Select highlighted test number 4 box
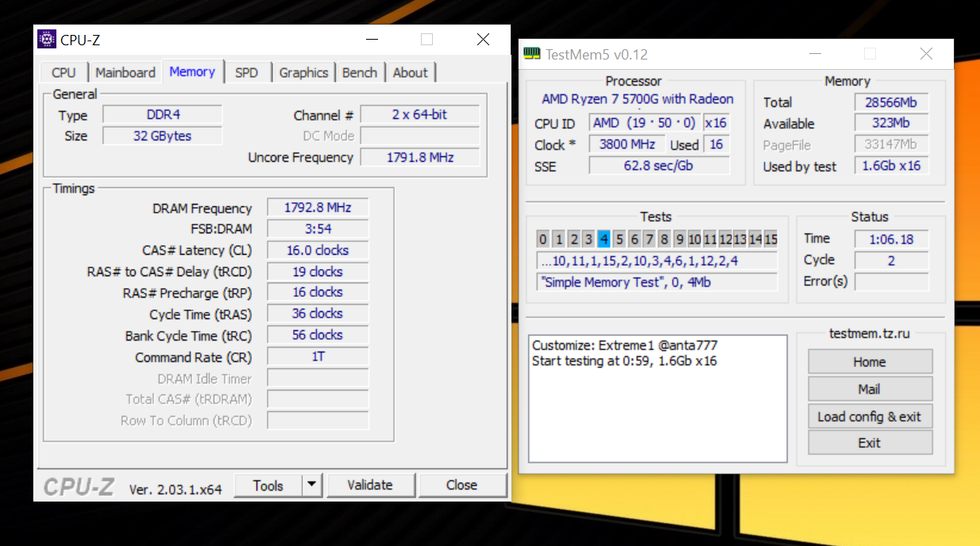The width and height of the screenshot is (980, 546). (604, 239)
